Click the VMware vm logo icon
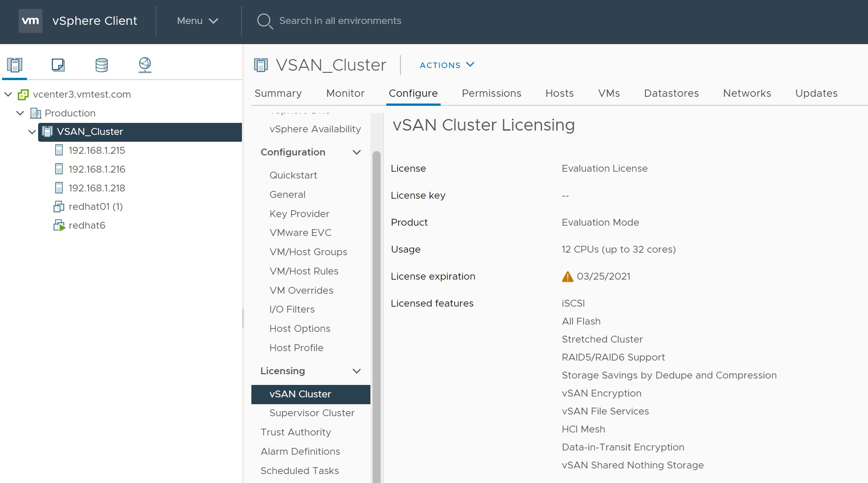 tap(30, 21)
